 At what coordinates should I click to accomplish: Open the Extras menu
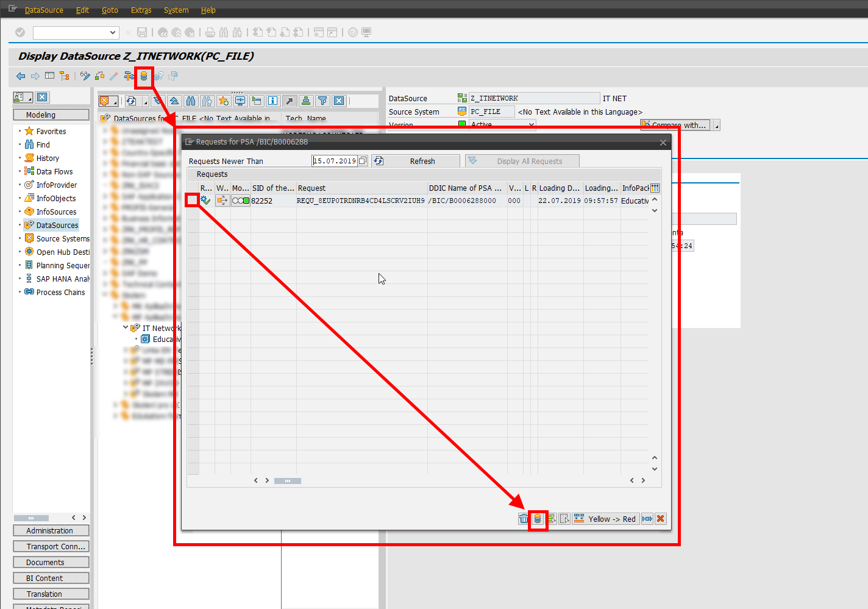pos(141,10)
